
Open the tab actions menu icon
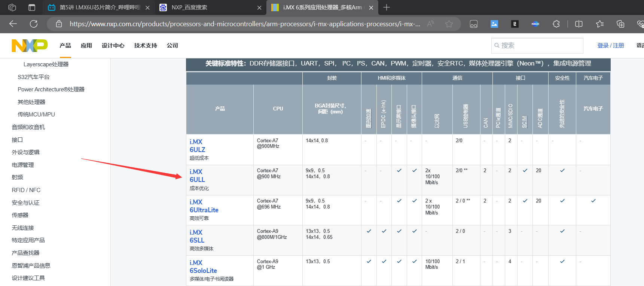(x=32, y=7)
